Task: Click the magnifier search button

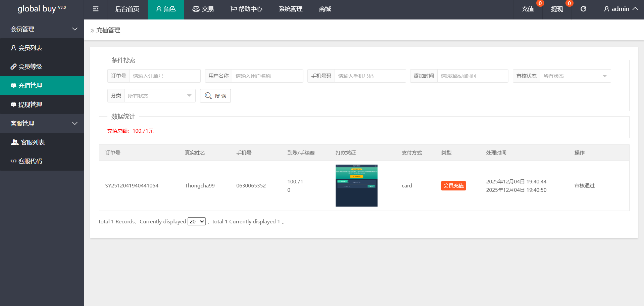Action: (x=215, y=96)
